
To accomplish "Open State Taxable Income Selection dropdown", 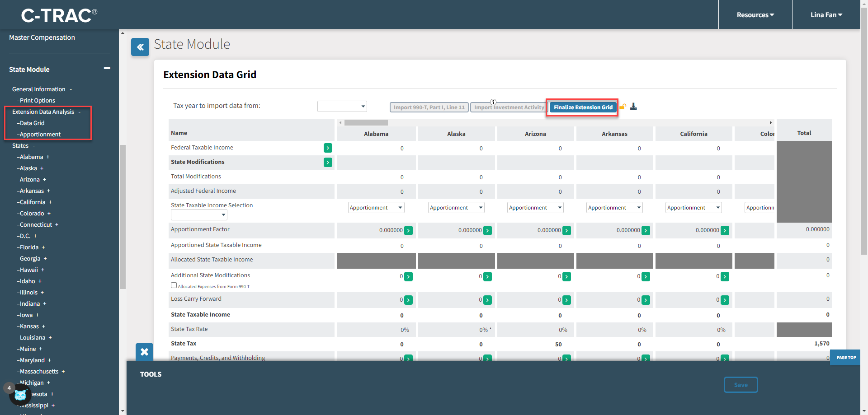I will 199,215.
